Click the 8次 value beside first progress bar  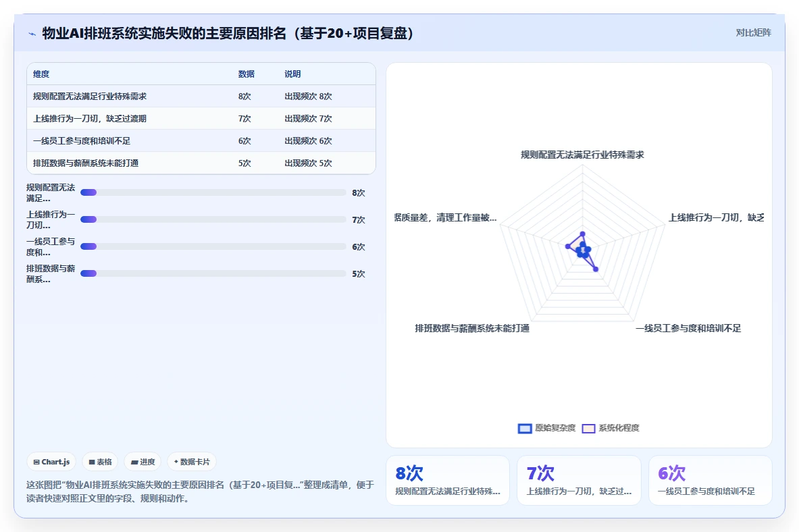pyautogui.click(x=359, y=193)
